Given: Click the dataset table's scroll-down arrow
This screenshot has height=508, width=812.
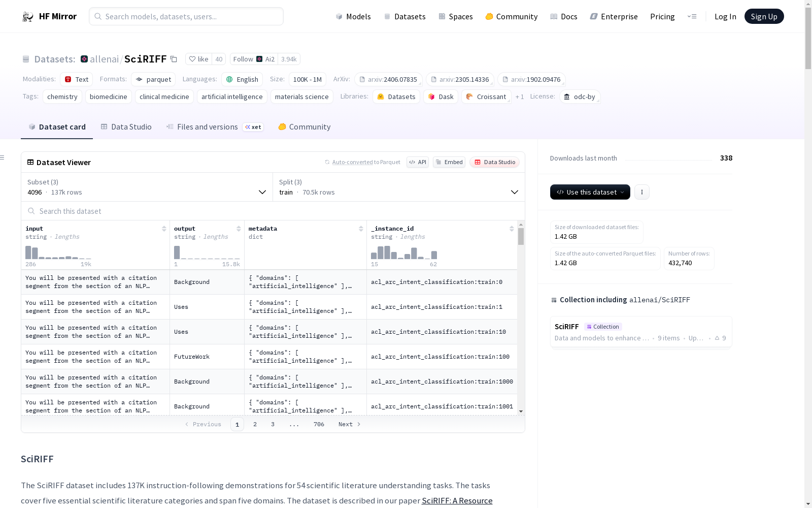Looking at the screenshot, I should [521, 411].
